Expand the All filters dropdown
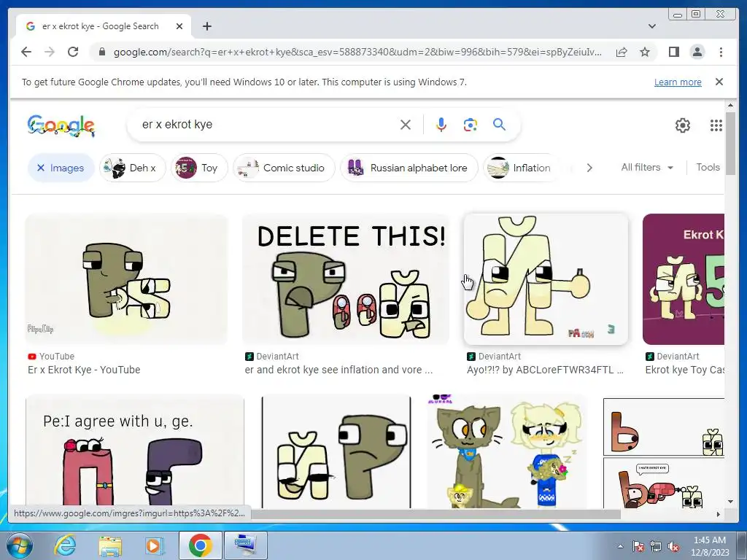Viewport: 747px width, 560px height. [x=647, y=167]
